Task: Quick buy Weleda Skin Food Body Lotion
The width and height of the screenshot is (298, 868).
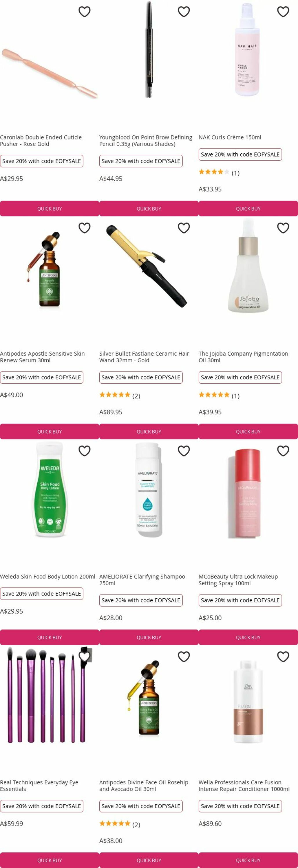Action: click(x=50, y=637)
